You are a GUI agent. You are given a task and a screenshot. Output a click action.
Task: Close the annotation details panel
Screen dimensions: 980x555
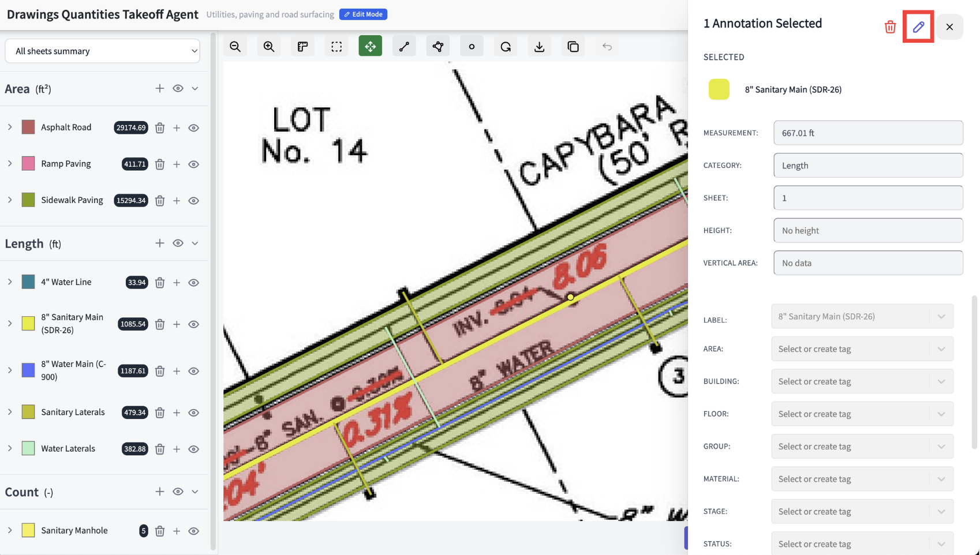click(x=949, y=27)
